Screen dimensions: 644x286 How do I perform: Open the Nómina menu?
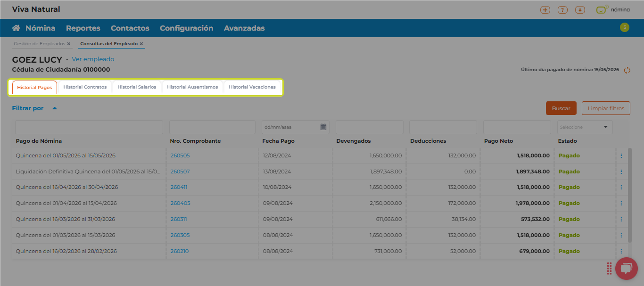40,28
